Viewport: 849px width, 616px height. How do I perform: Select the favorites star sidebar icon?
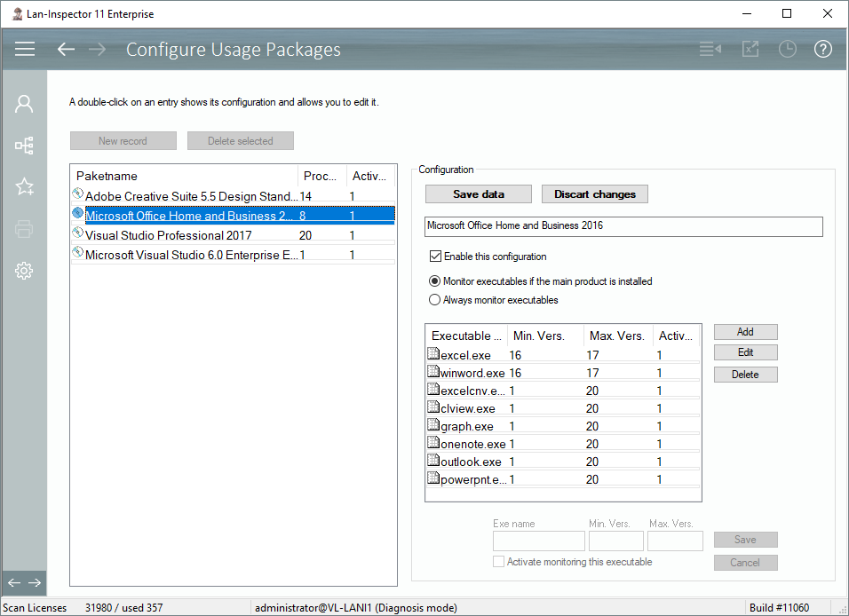click(x=24, y=186)
